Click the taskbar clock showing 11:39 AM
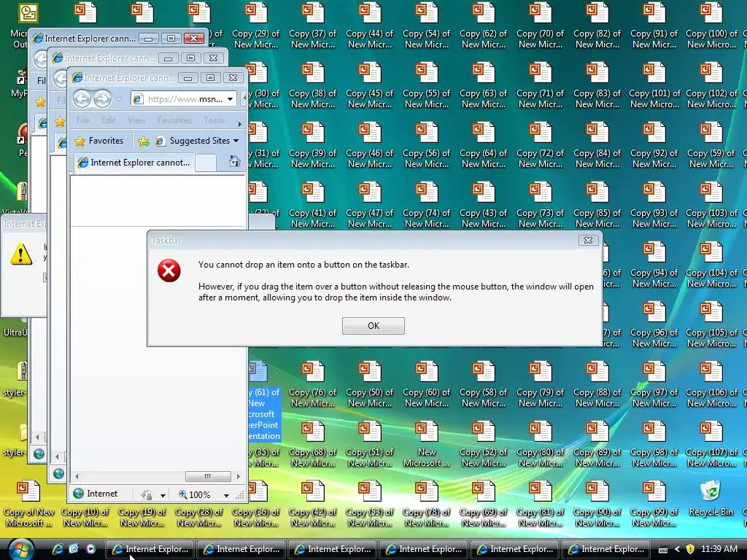747x560 pixels. (719, 549)
